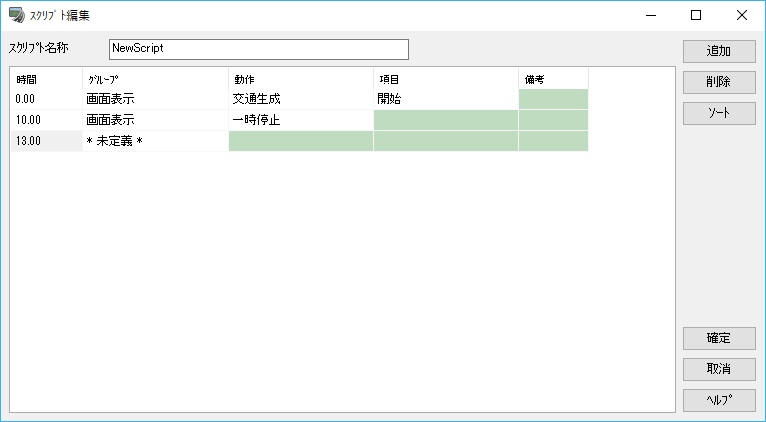The image size is (766, 422).
Task: Click the 削除 button
Action: click(719, 82)
